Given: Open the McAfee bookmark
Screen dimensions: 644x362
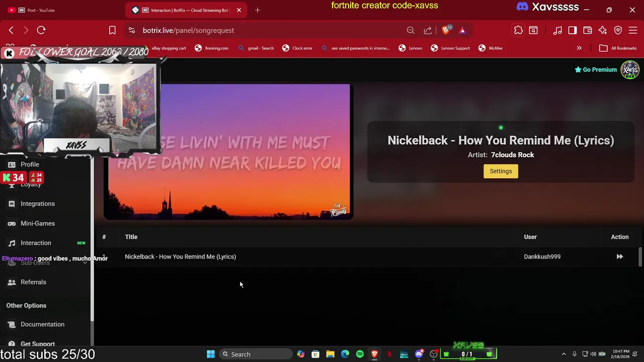Looking at the screenshot, I should point(491,48).
